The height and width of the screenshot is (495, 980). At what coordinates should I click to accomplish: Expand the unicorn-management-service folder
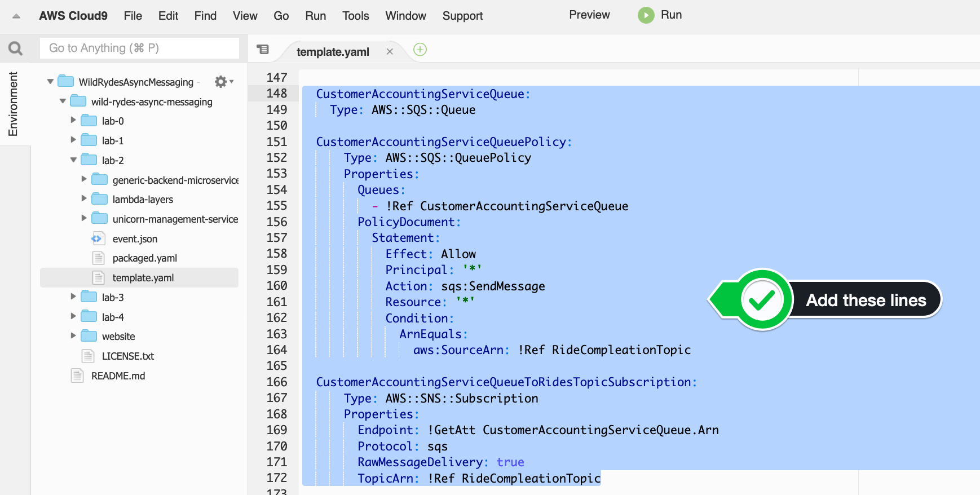[x=84, y=218]
